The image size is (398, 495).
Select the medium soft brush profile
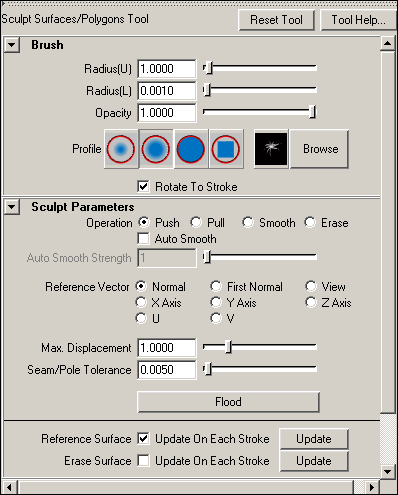(156, 149)
